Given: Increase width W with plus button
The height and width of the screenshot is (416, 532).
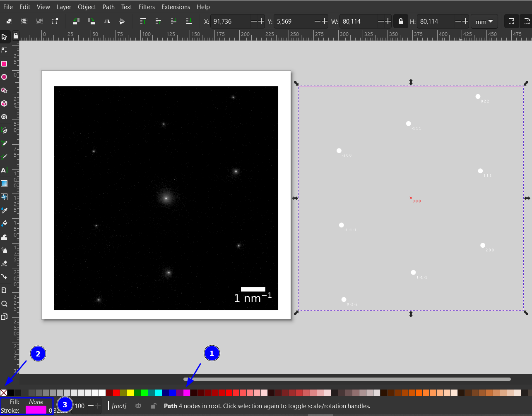Looking at the screenshot, I should pos(388,21).
